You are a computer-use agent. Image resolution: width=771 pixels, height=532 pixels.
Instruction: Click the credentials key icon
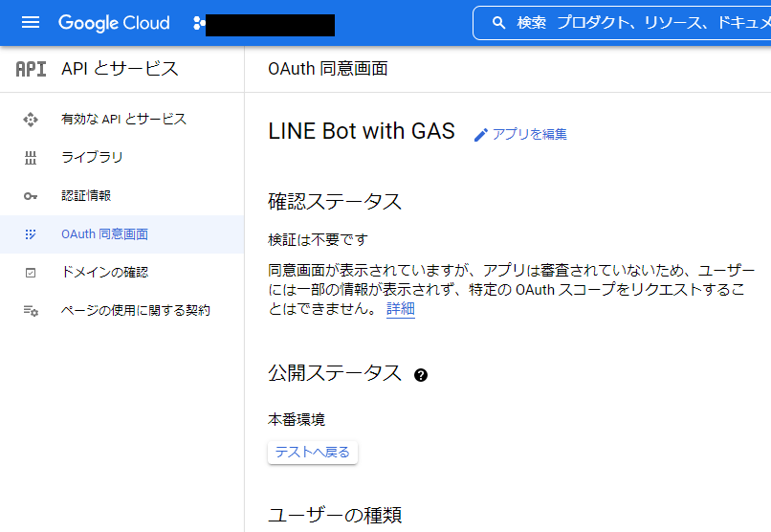[31, 196]
